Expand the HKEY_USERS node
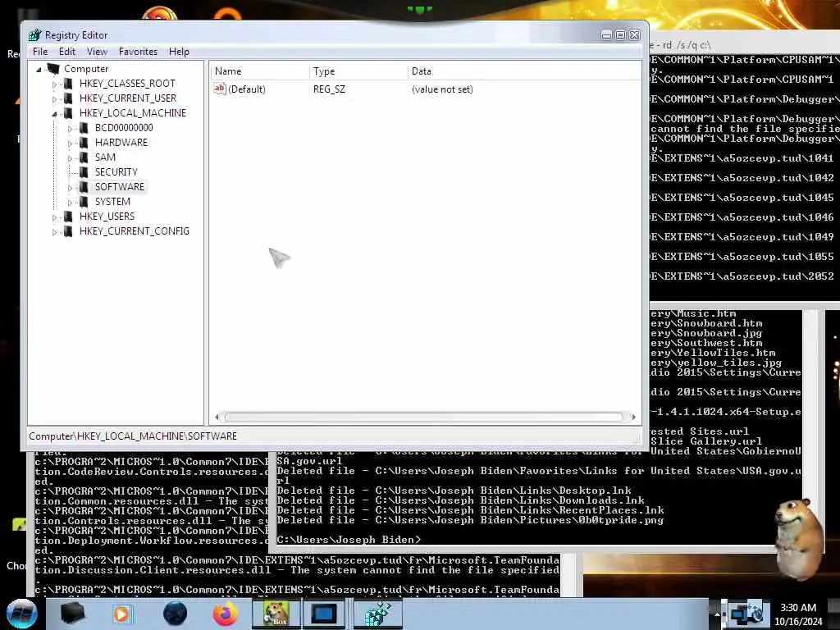The width and height of the screenshot is (840, 630). click(x=54, y=217)
